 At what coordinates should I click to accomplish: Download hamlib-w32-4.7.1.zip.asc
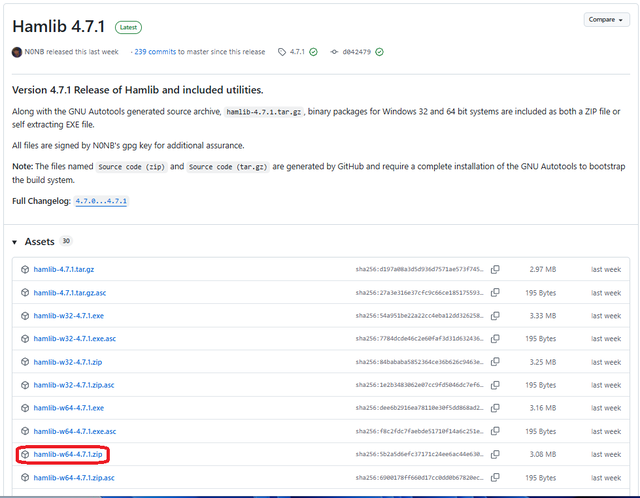tap(74, 385)
